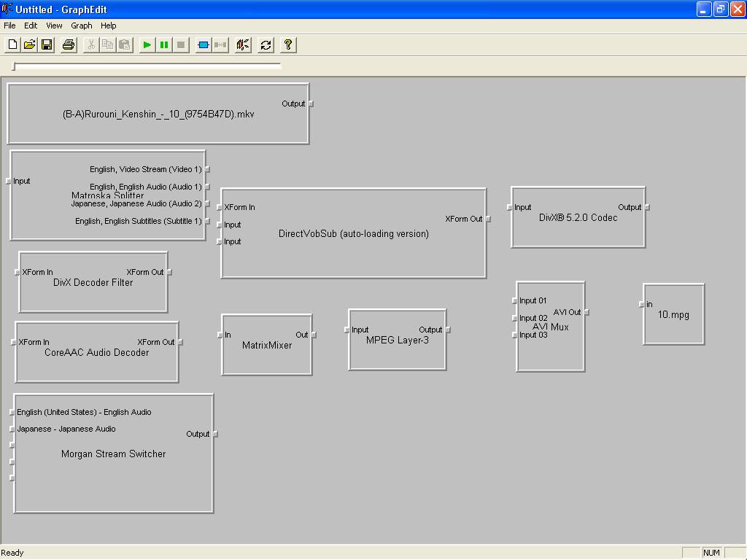Screen dimensions: 747x560
Task: Click the AVI Mux Input 03 pin
Action: 514,335
